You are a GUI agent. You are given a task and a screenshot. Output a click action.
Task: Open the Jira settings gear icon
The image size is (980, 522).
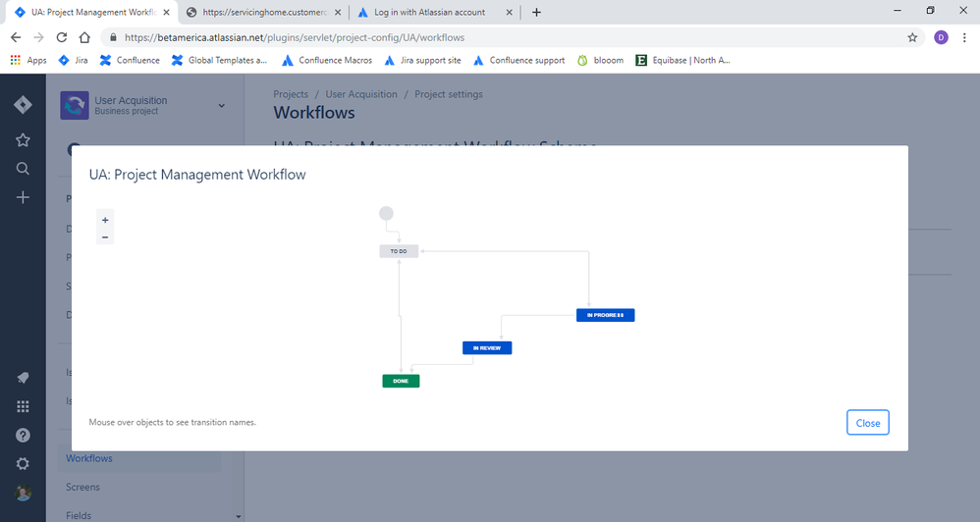coord(23,464)
